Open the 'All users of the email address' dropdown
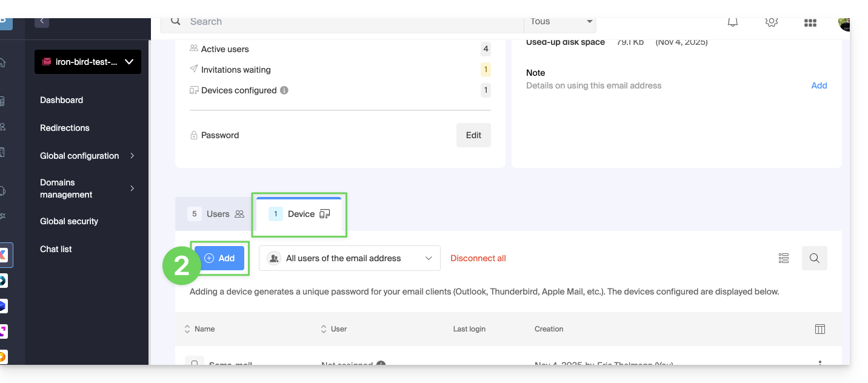Image resolution: width=868 pixels, height=383 pixels. pyautogui.click(x=349, y=258)
